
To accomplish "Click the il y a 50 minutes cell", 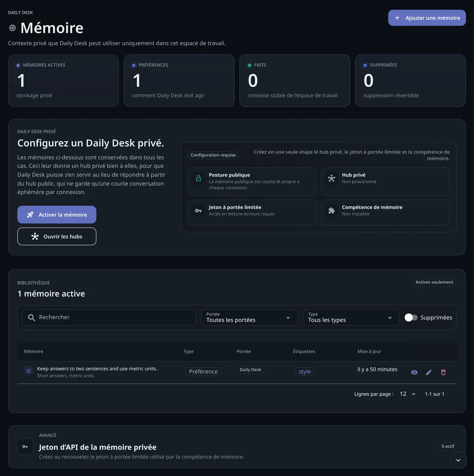I will point(377,370).
